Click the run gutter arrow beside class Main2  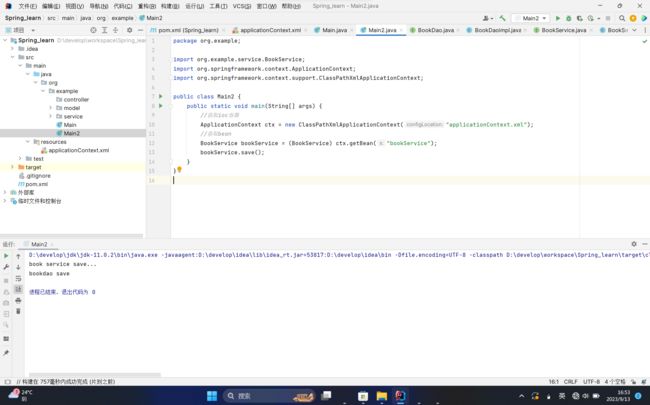click(161, 97)
